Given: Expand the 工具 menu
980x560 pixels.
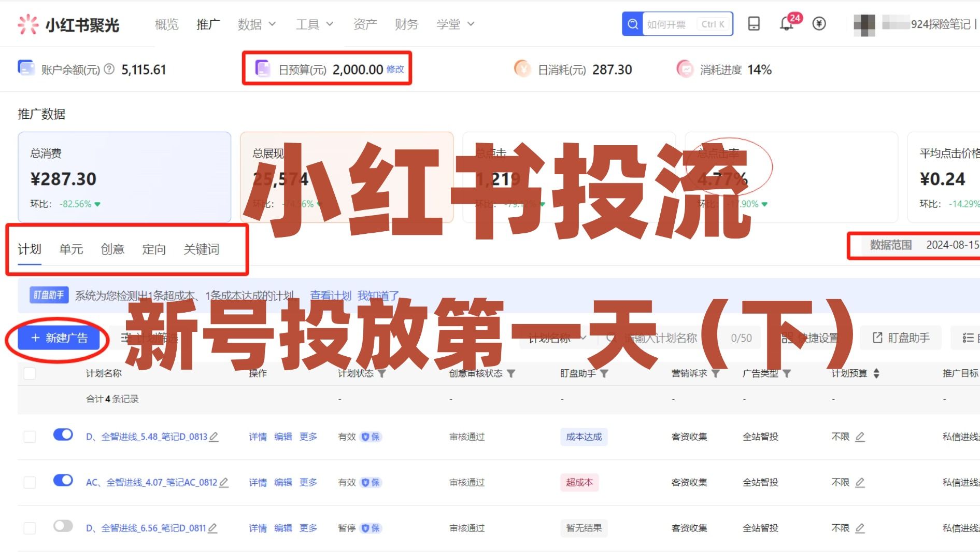Looking at the screenshot, I should tap(314, 24).
